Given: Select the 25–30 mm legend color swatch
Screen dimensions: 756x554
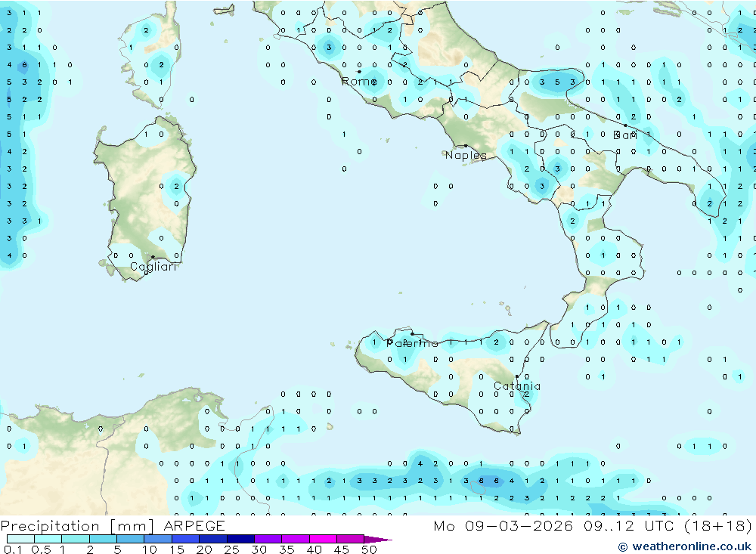Looking at the screenshot, I should tap(240, 539).
